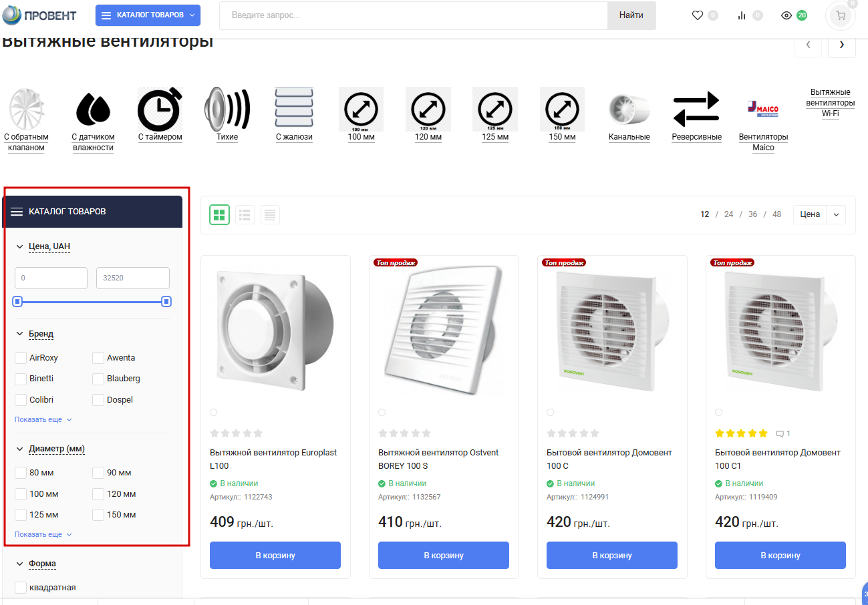Viewport: 868px width, 605px height.
Task: Expand more brands with Показать еще
Action: coord(43,419)
